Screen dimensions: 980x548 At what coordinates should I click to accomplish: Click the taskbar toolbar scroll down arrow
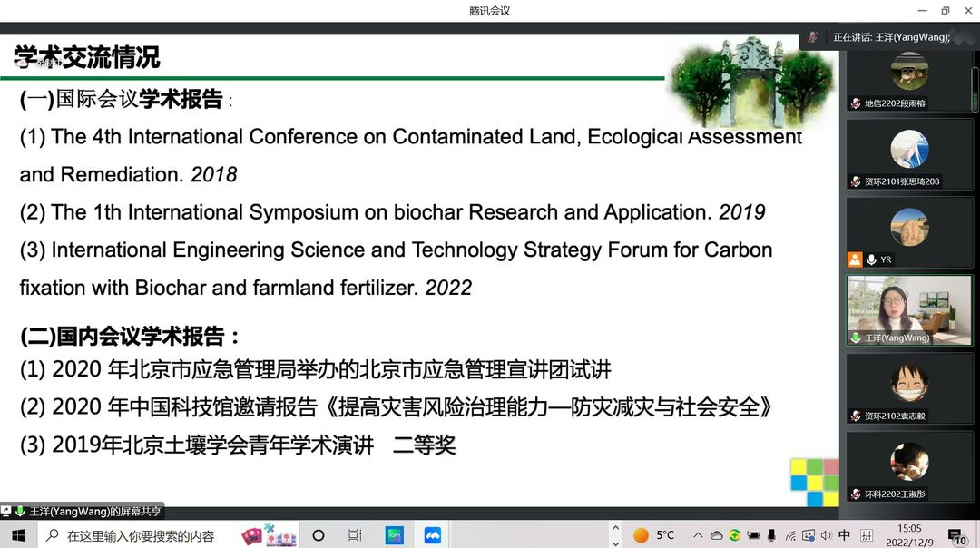pyautogui.click(x=615, y=543)
